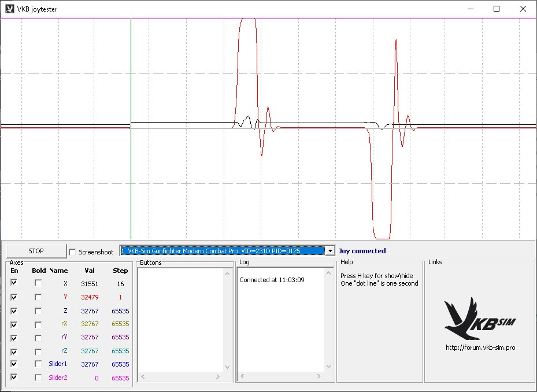The width and height of the screenshot is (537, 392).
Task: Maximize the VKB joytester window
Action: [x=496, y=9]
